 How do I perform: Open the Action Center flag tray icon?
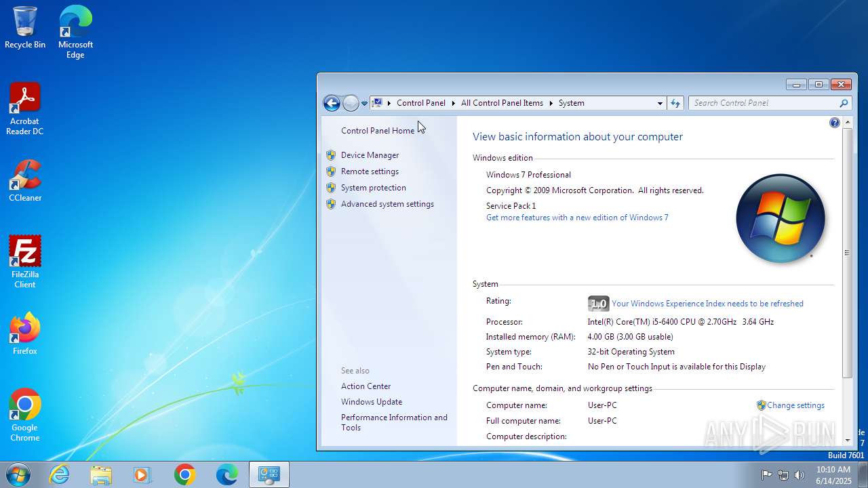(x=766, y=475)
